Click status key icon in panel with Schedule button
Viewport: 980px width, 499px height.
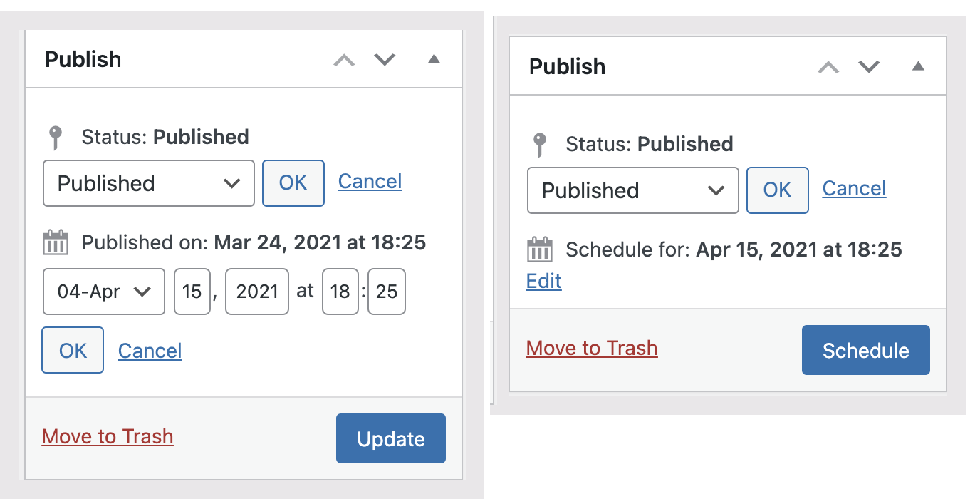539,144
